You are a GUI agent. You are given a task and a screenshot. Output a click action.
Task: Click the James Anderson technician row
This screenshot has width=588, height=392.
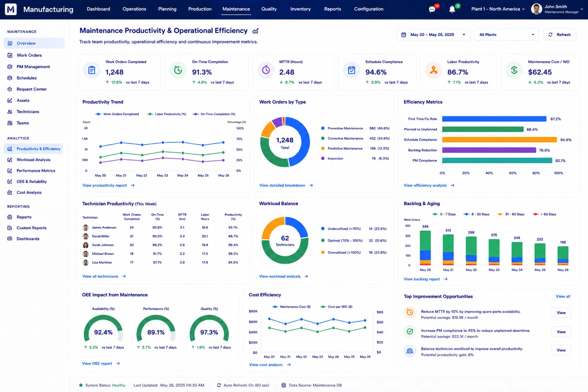tap(163, 227)
